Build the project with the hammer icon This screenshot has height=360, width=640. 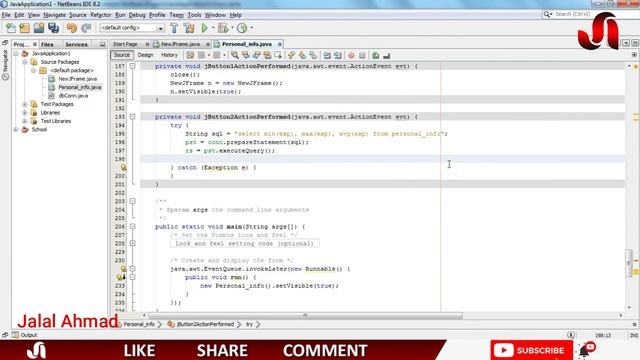click(x=174, y=28)
